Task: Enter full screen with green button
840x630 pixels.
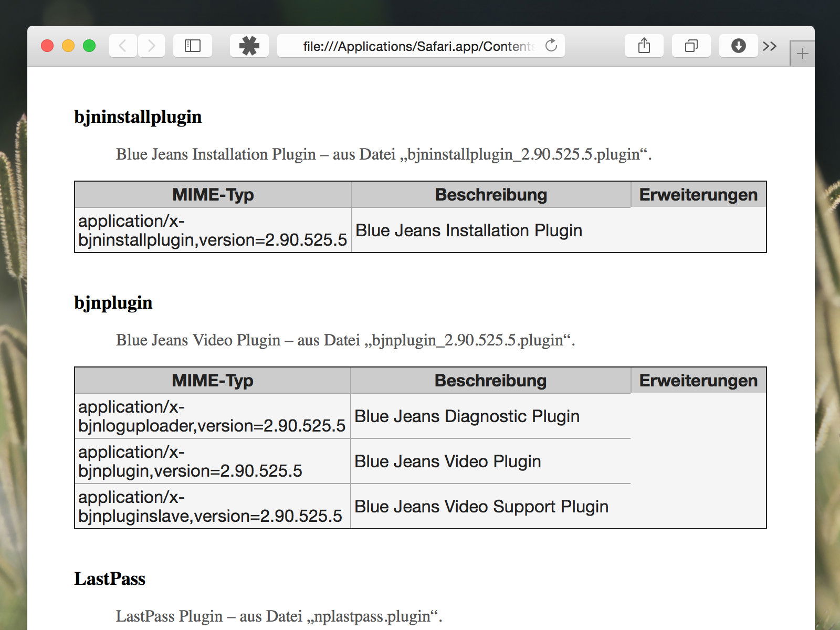Action: point(89,46)
